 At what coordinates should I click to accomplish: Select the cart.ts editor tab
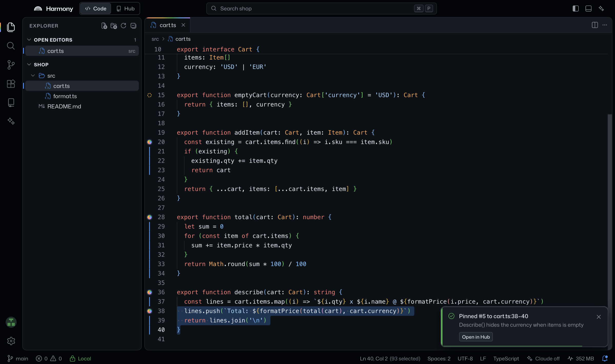click(x=167, y=25)
